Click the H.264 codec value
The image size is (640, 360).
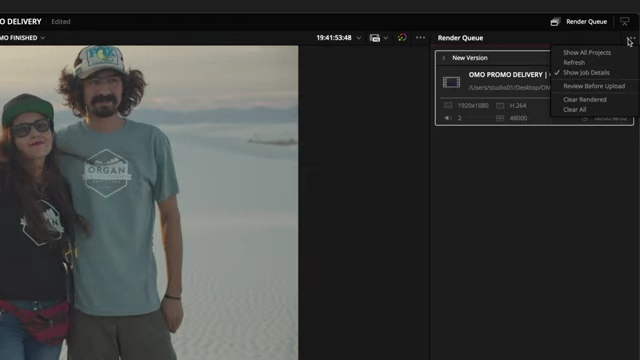pyautogui.click(x=518, y=106)
